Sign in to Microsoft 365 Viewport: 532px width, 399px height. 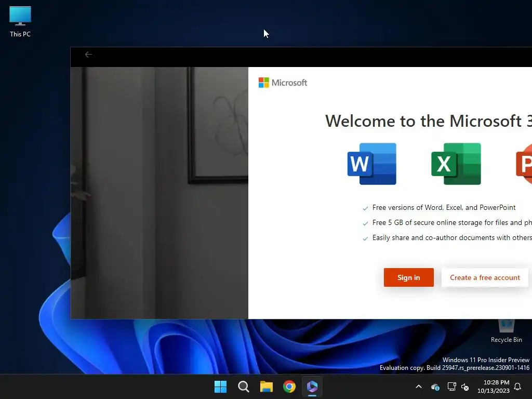click(408, 277)
